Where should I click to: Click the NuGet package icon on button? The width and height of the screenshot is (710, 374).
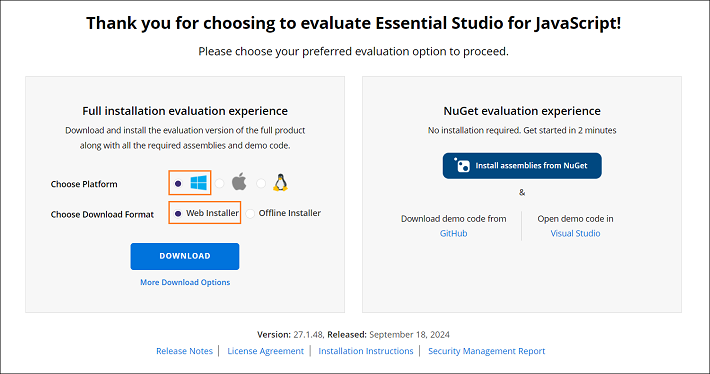[x=462, y=166]
